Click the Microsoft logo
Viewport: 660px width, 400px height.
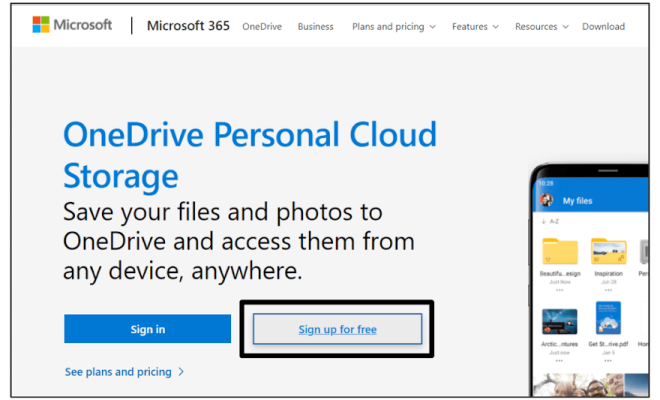pyautogui.click(x=72, y=25)
